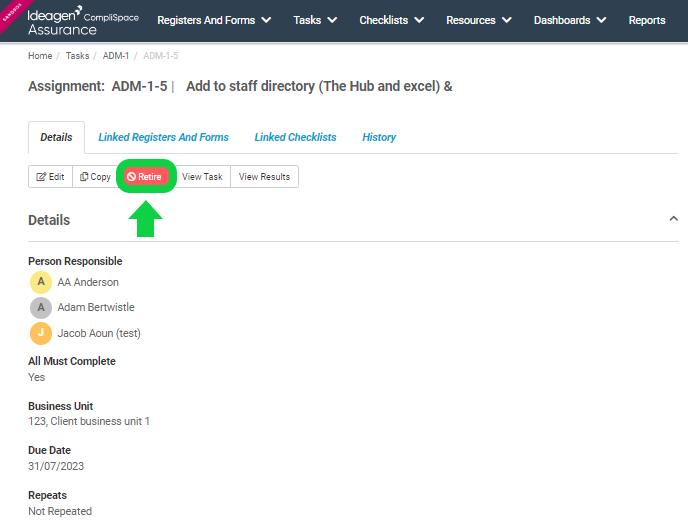Image resolution: width=688 pixels, height=530 pixels.
Task: Open the Tasks breadcrumb link
Action: [x=77, y=56]
